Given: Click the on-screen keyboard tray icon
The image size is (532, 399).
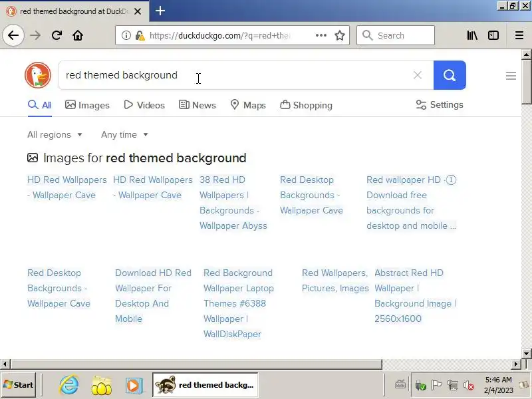Looking at the screenshot, I should (x=400, y=385).
